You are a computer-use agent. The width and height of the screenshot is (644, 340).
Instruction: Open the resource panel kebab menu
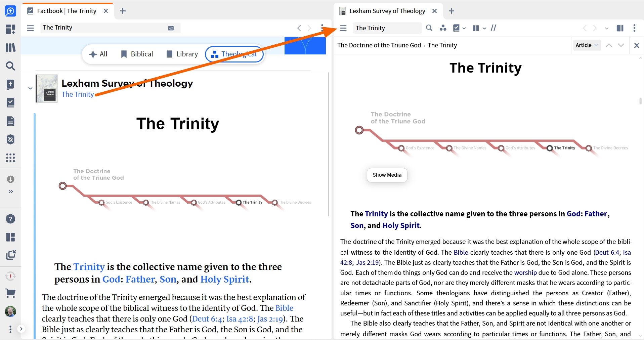[634, 28]
